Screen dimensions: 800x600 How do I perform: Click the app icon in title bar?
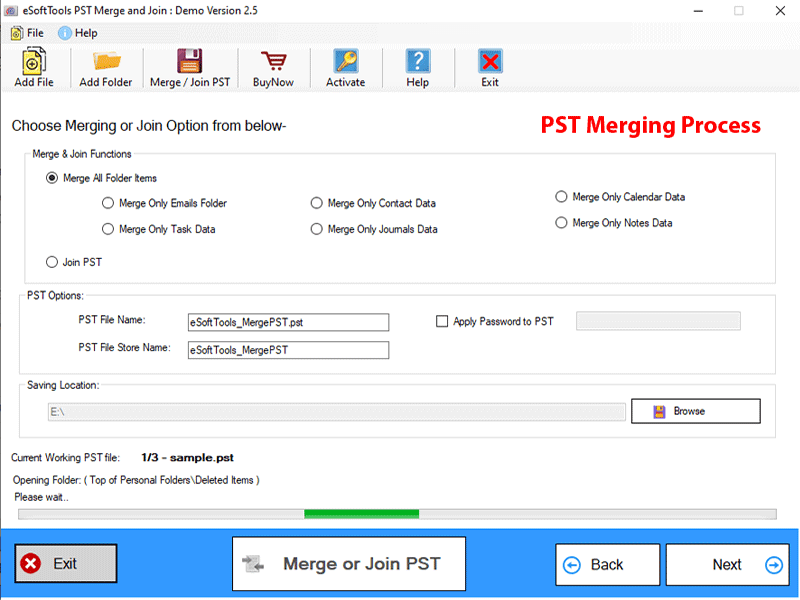[x=11, y=11]
